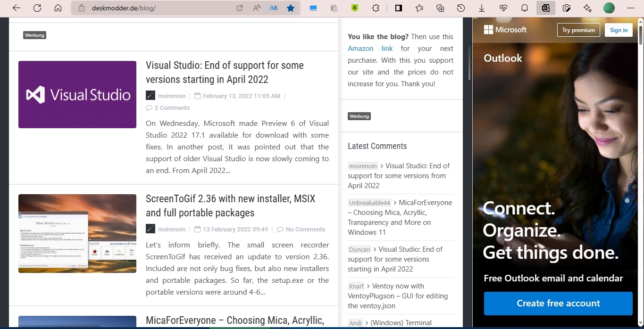This screenshot has width=644, height=329.
Task: Open the translate page icon
Action: 274,8
